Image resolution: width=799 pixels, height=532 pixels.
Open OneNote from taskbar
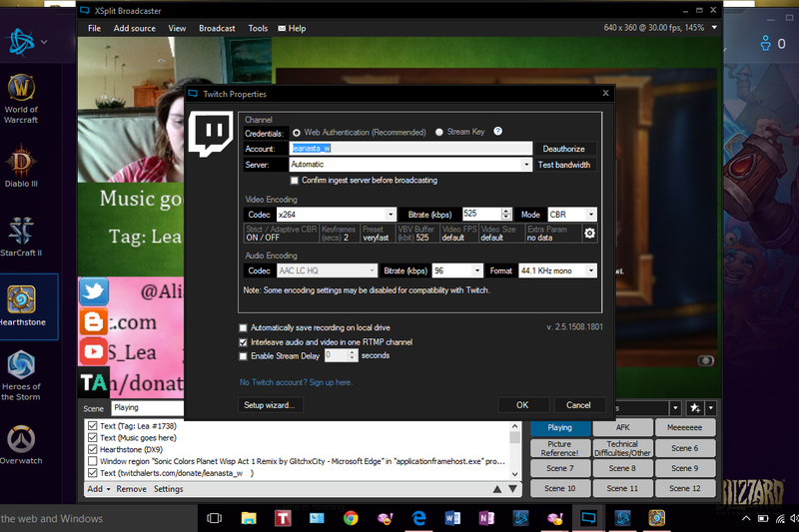coord(486,518)
